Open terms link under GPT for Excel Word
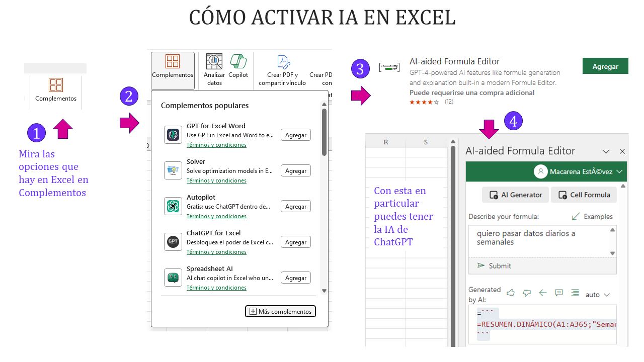Image resolution: width=644 pixels, height=362 pixels. tap(216, 145)
